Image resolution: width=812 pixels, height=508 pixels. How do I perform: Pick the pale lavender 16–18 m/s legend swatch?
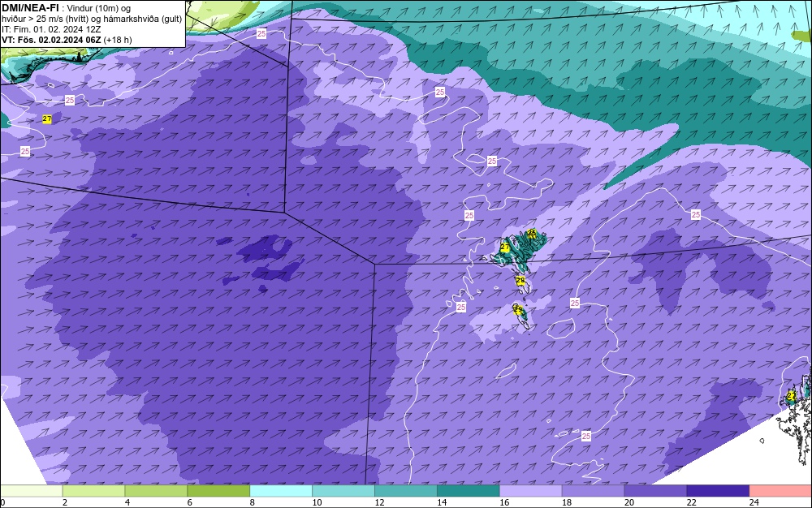(531, 491)
